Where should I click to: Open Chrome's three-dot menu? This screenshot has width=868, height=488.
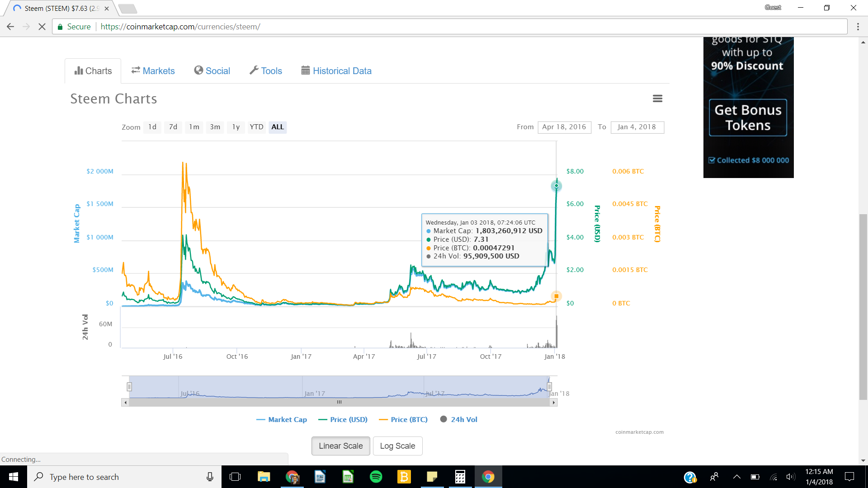858,27
